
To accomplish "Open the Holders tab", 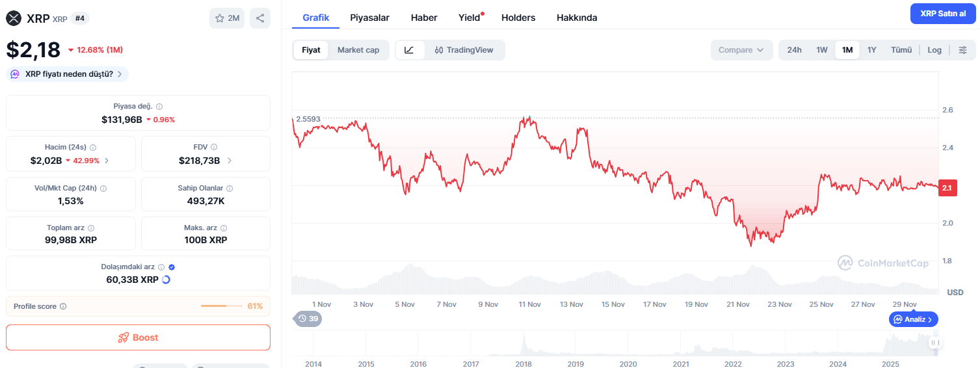I will 518,18.
